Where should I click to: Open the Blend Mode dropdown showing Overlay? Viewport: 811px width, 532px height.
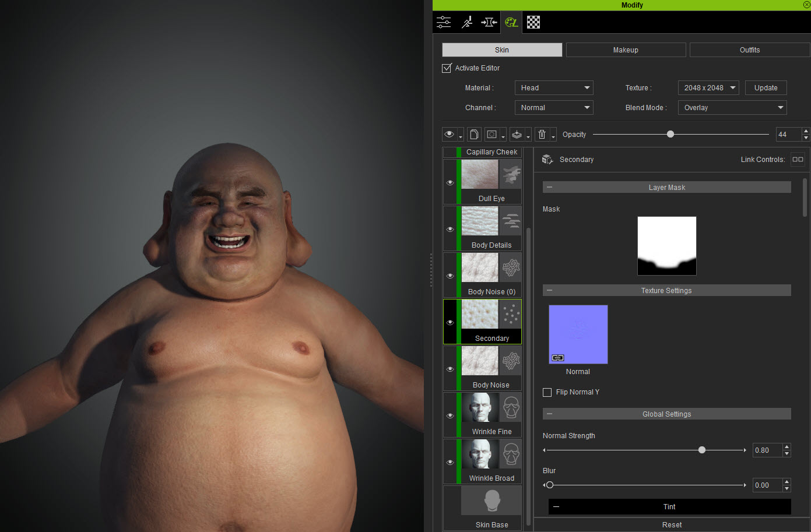point(732,108)
